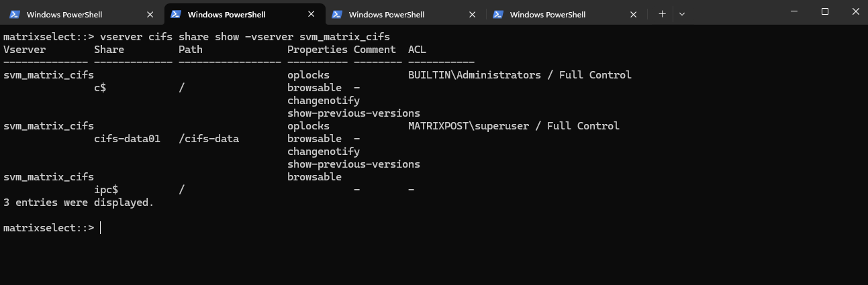Minimize the Windows Terminal window
The width and height of the screenshot is (868, 285).
coord(795,11)
